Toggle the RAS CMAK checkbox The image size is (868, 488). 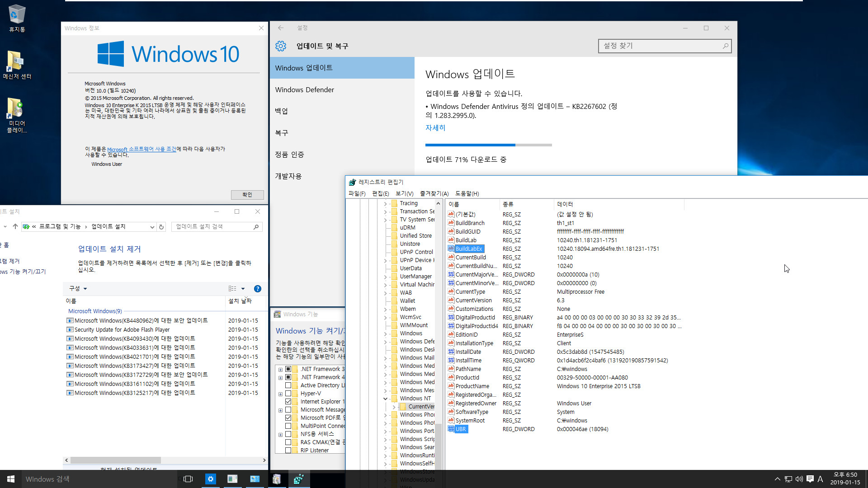tap(288, 442)
